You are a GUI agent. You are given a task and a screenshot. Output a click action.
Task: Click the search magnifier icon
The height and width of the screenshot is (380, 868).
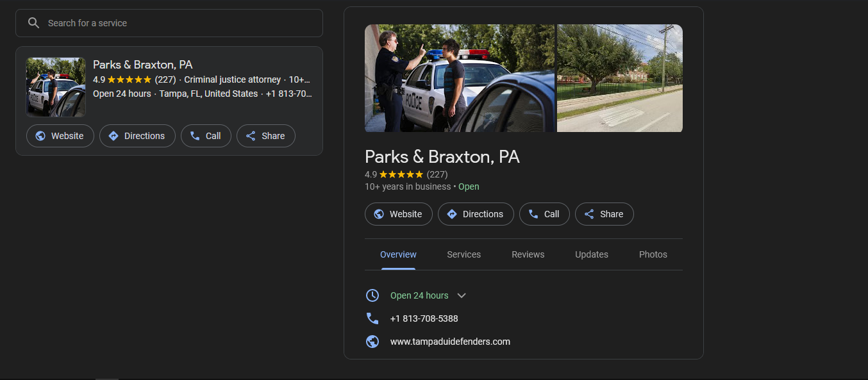click(33, 23)
